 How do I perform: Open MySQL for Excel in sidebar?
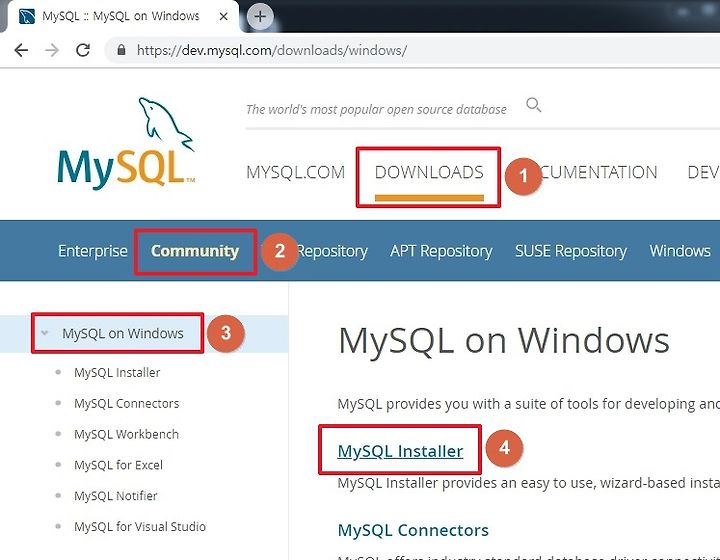pyautogui.click(x=118, y=465)
